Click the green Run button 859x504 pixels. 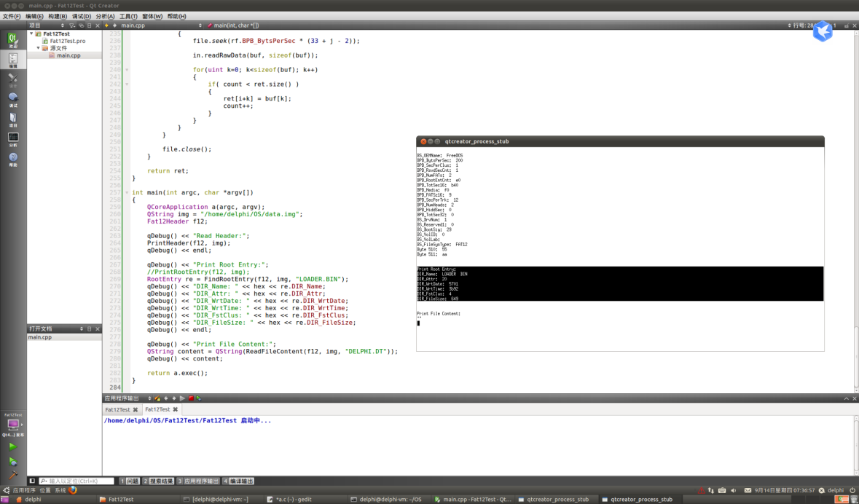point(12,446)
